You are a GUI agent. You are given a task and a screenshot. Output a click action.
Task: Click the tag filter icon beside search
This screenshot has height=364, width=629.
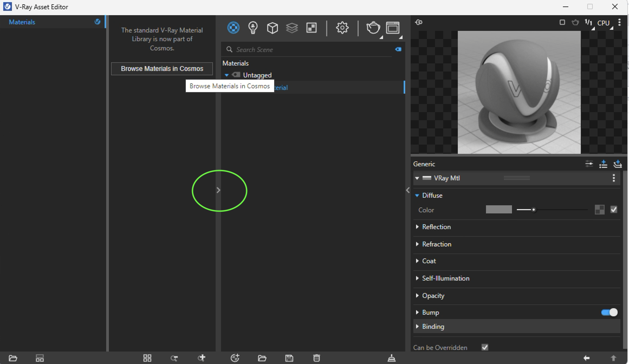tap(398, 49)
